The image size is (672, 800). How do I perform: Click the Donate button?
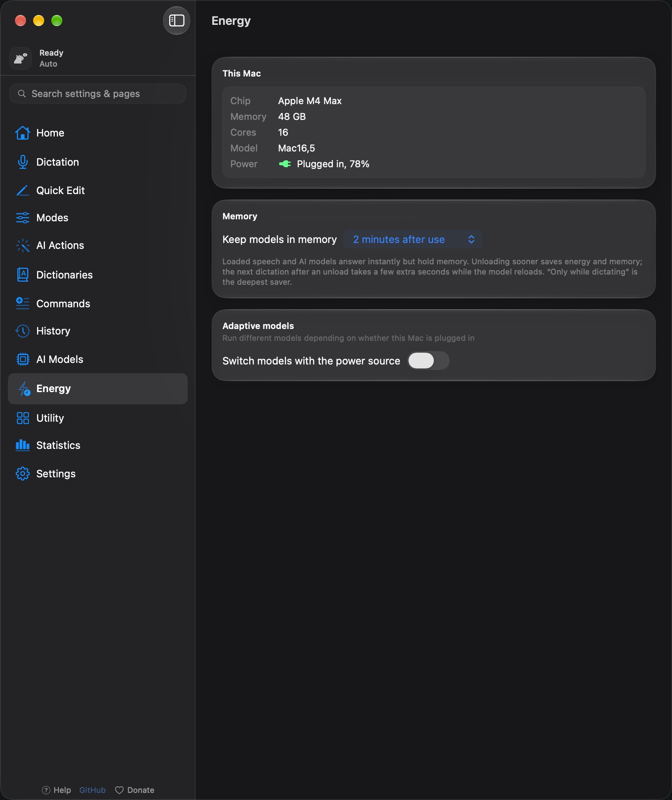[x=134, y=790]
